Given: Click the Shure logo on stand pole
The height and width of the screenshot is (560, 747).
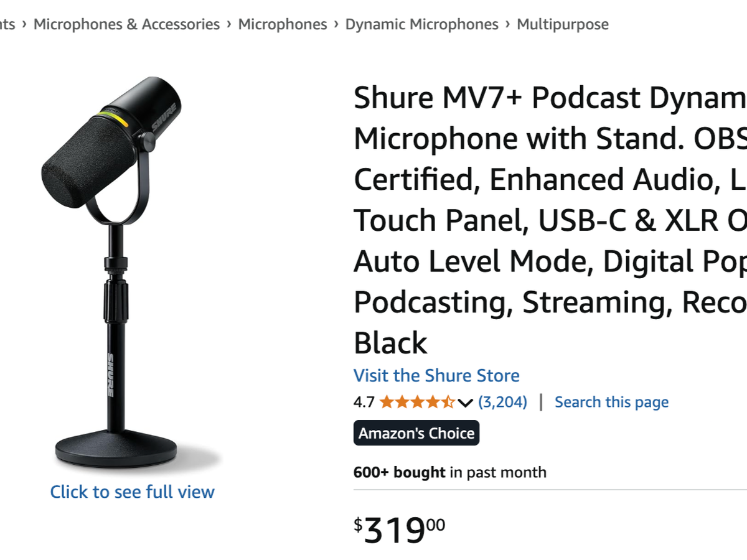Looking at the screenshot, I should [110, 376].
